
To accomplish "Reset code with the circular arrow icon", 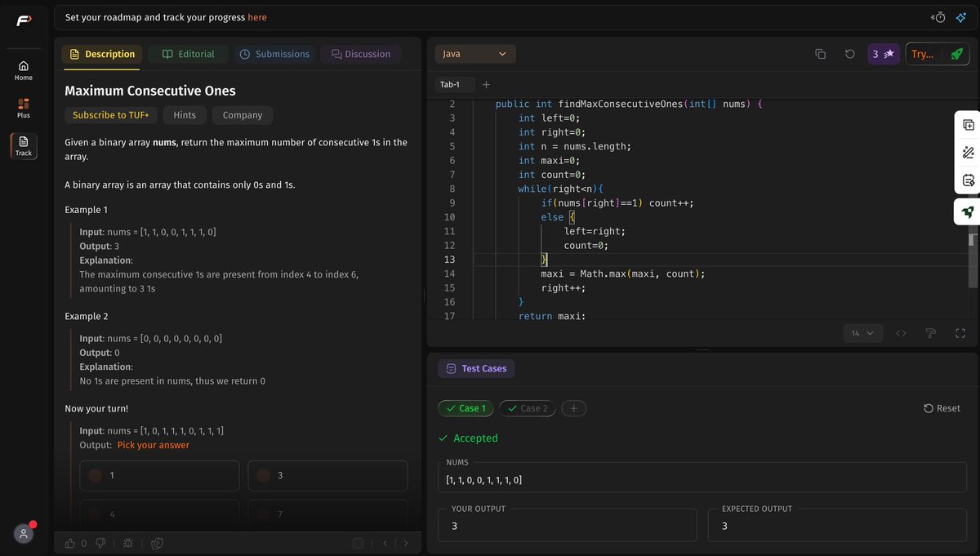I will coord(849,54).
